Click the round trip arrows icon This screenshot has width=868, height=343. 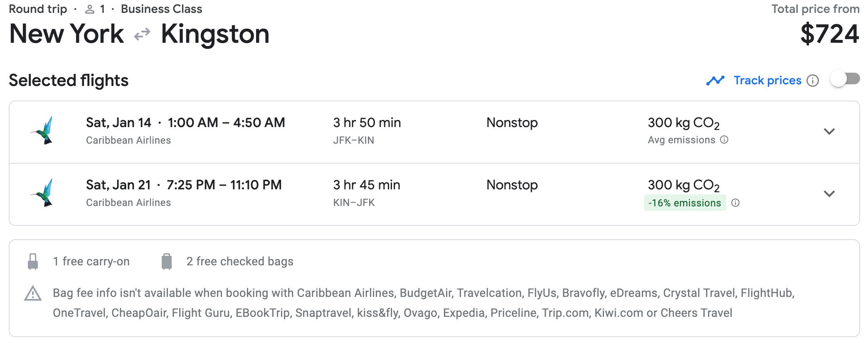142,34
